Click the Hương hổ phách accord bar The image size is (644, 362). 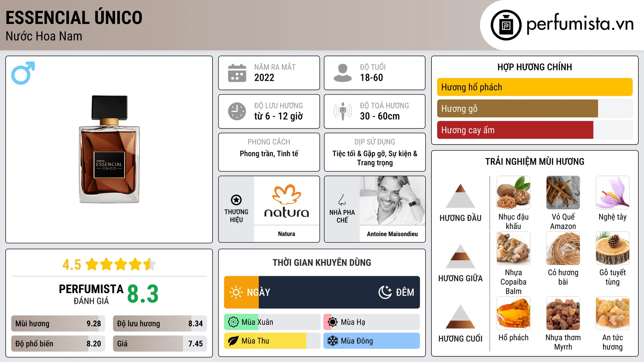click(535, 87)
